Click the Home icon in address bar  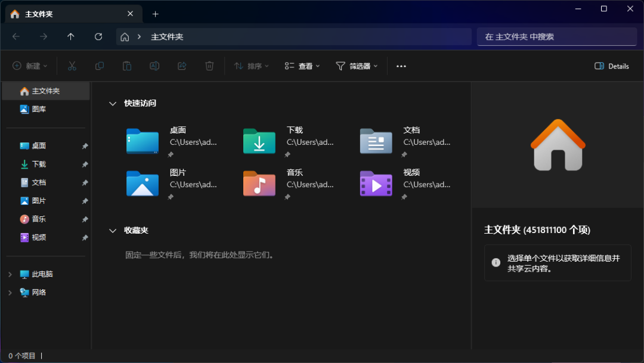click(x=125, y=37)
